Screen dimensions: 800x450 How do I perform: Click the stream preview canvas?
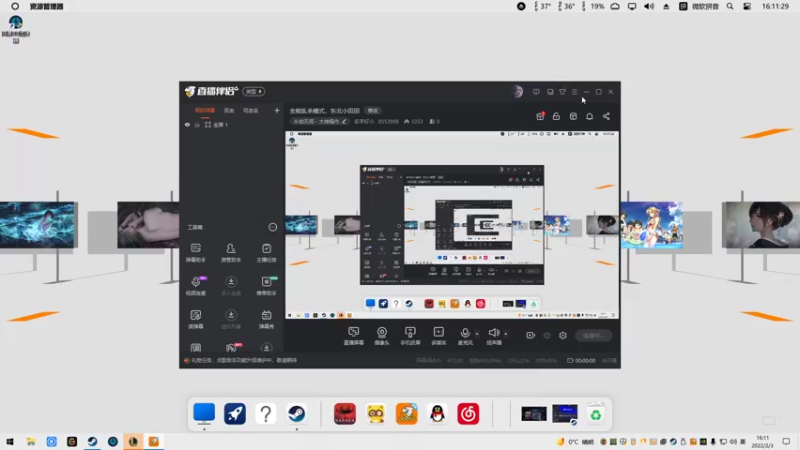point(452,225)
